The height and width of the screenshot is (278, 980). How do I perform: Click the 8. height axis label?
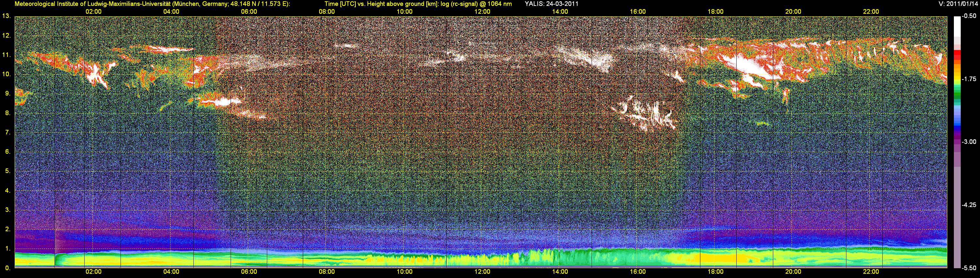(x=8, y=113)
